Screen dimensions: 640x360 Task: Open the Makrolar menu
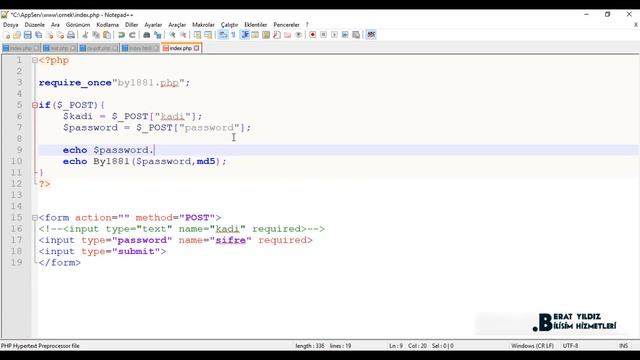203,25
